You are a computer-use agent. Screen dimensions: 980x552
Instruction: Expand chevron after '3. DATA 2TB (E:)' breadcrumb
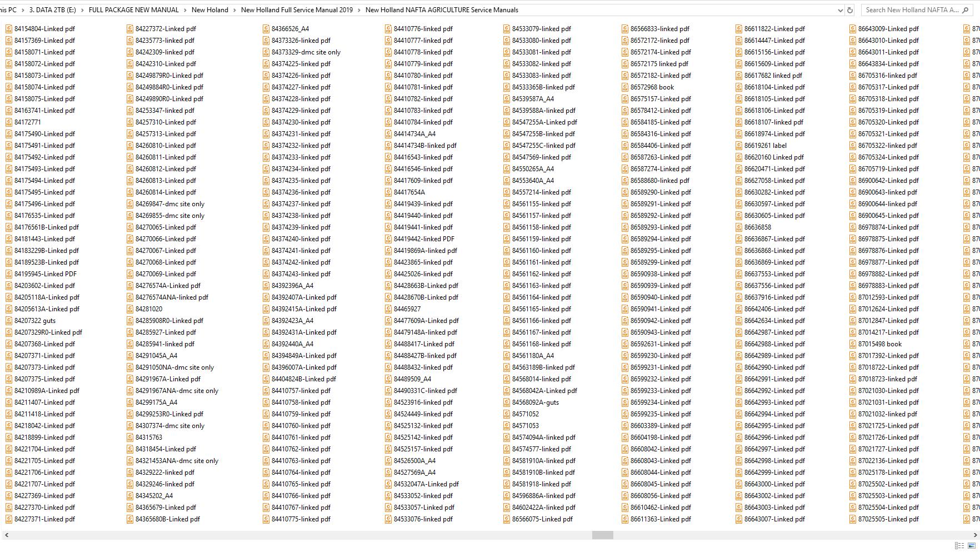[x=82, y=10]
